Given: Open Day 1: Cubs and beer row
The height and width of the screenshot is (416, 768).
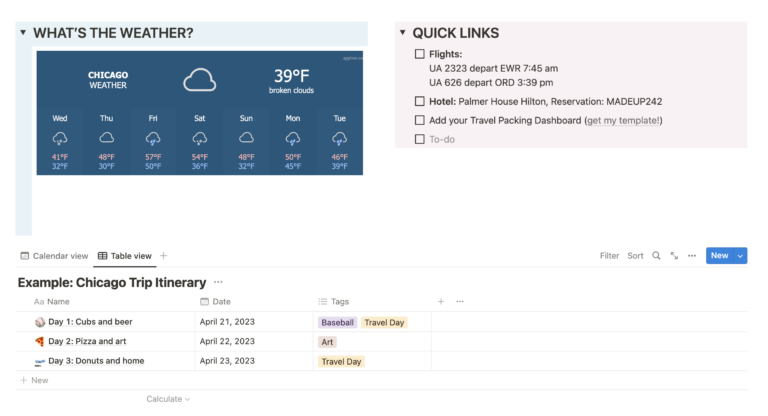Looking at the screenshot, I should tap(90, 322).
